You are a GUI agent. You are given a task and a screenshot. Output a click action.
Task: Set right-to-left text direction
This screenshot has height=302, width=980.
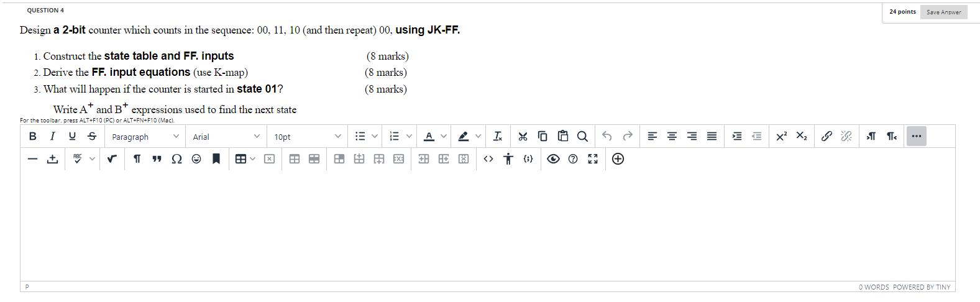[892, 136]
